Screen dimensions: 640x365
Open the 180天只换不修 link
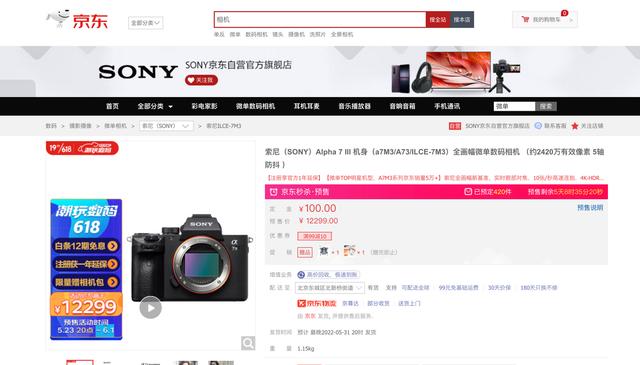click(x=538, y=288)
